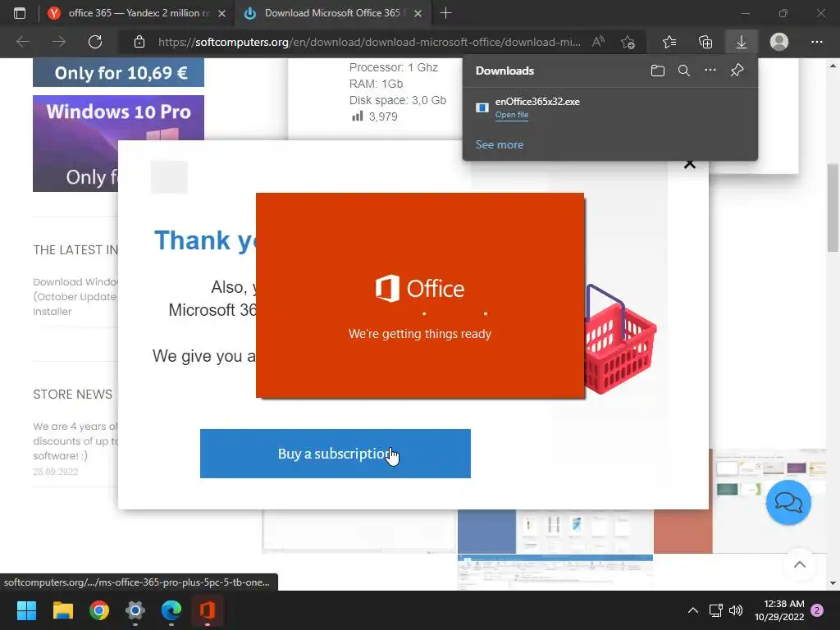This screenshot has width=840, height=630.
Task: Click the taskbar clock and date
Action: (x=779, y=610)
